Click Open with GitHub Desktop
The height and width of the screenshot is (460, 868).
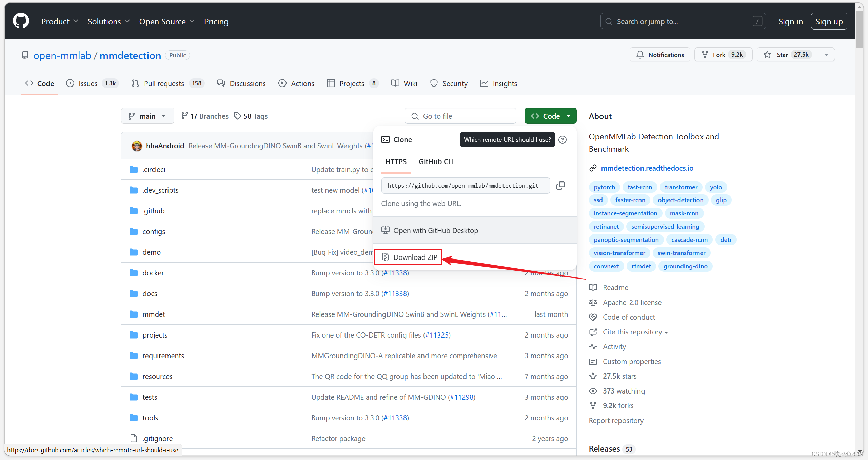click(x=435, y=230)
